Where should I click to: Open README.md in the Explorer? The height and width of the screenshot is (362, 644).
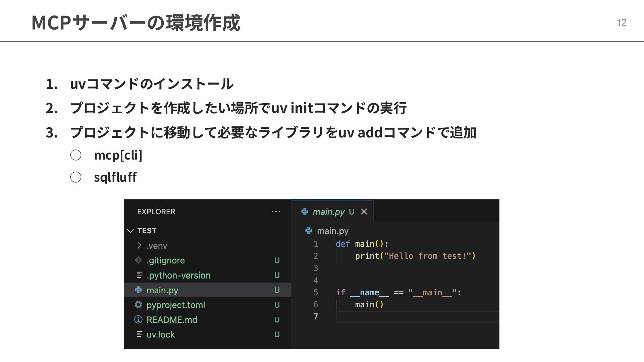coord(172,320)
